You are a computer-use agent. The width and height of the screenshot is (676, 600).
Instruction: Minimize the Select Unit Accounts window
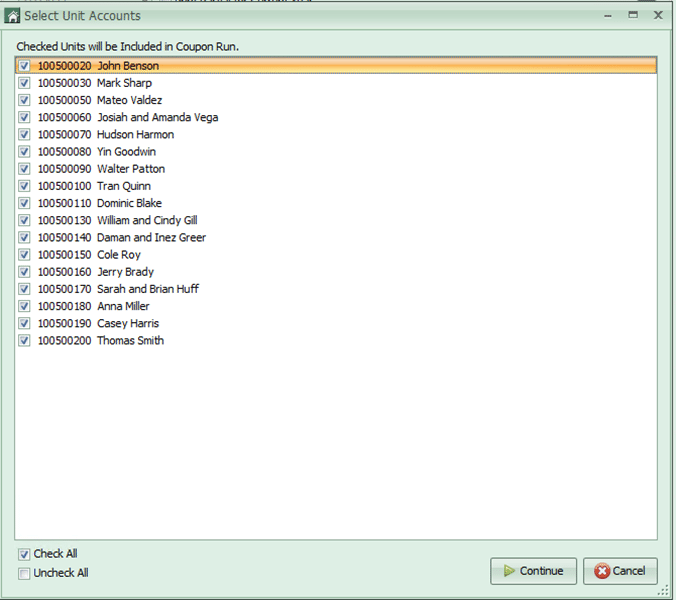(x=608, y=16)
